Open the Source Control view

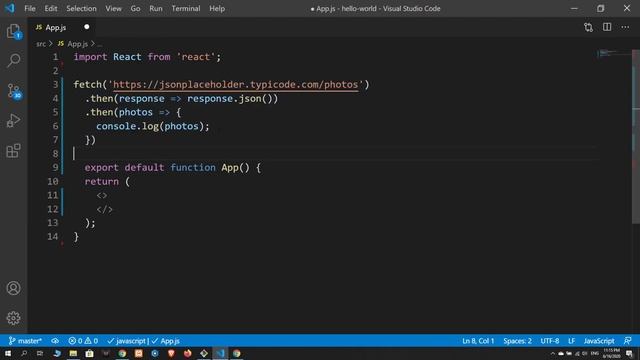[13, 91]
